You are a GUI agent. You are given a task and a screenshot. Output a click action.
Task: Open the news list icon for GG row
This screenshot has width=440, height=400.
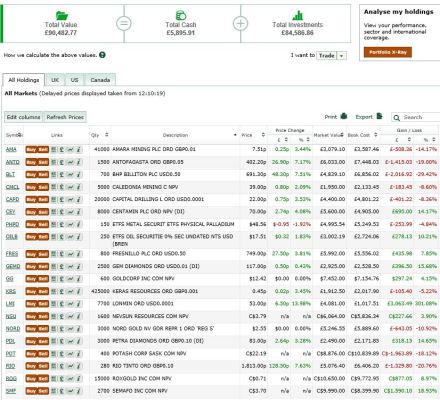(x=53, y=279)
